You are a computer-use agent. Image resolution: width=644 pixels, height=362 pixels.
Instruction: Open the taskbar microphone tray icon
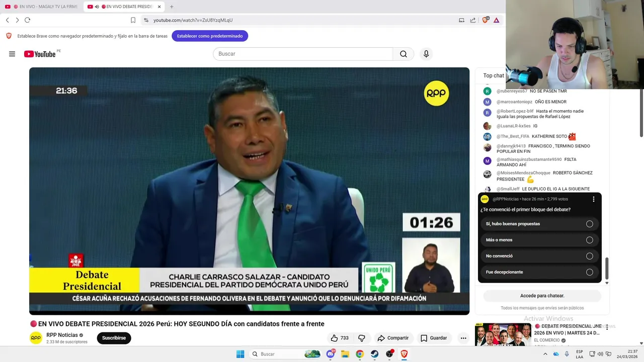[567, 354]
